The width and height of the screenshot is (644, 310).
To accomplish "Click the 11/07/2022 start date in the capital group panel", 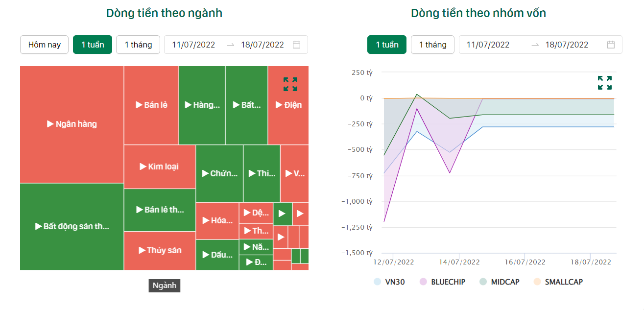I will click(x=488, y=45).
